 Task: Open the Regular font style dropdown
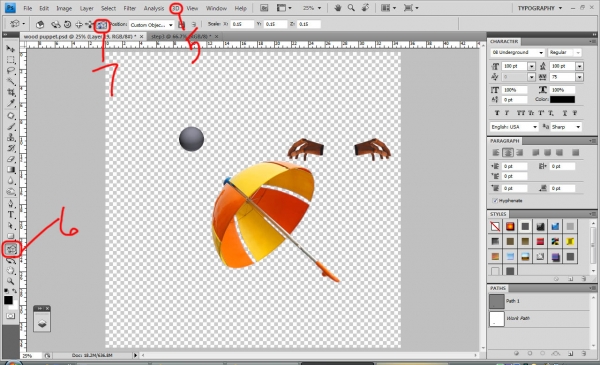[x=578, y=52]
